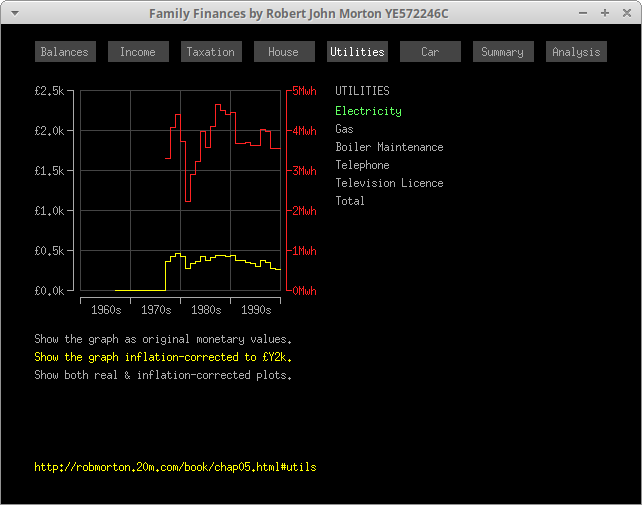This screenshot has height=505, width=642.
Task: Pick Telephone from the utilities list
Action: [362, 165]
